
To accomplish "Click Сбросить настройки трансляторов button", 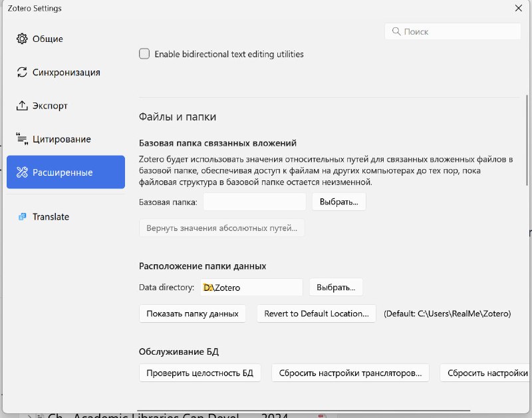I will tap(350, 373).
